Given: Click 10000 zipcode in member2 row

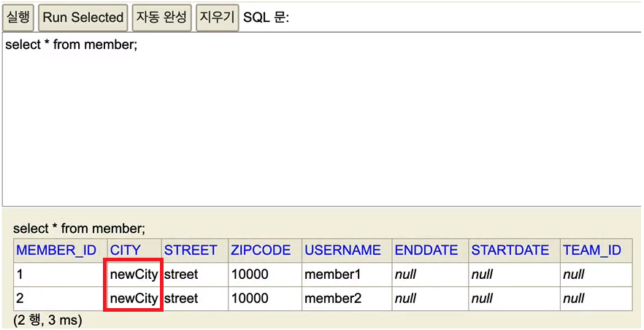Looking at the screenshot, I should (265, 299).
